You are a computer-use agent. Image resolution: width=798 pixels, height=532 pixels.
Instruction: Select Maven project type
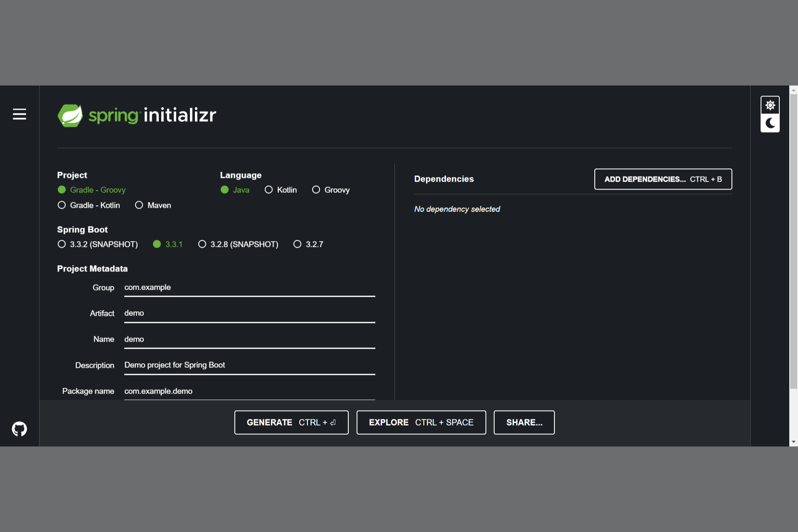coord(153,205)
